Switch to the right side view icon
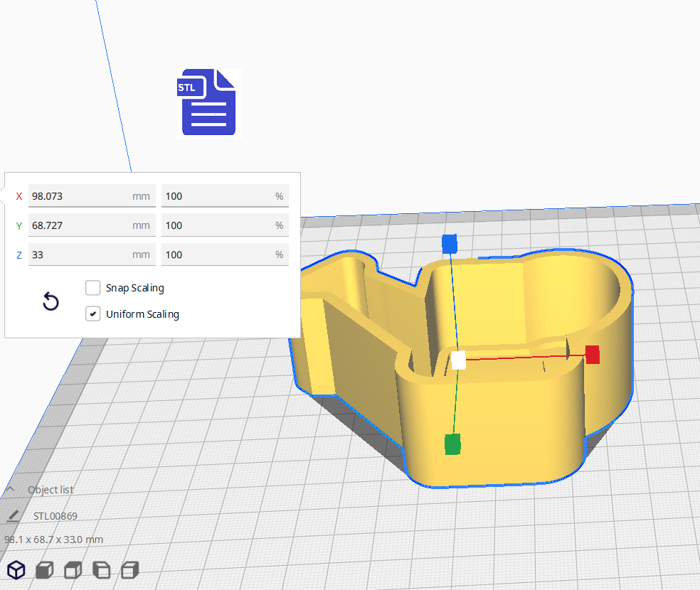Screen dimensions: 700x590 (x=129, y=569)
